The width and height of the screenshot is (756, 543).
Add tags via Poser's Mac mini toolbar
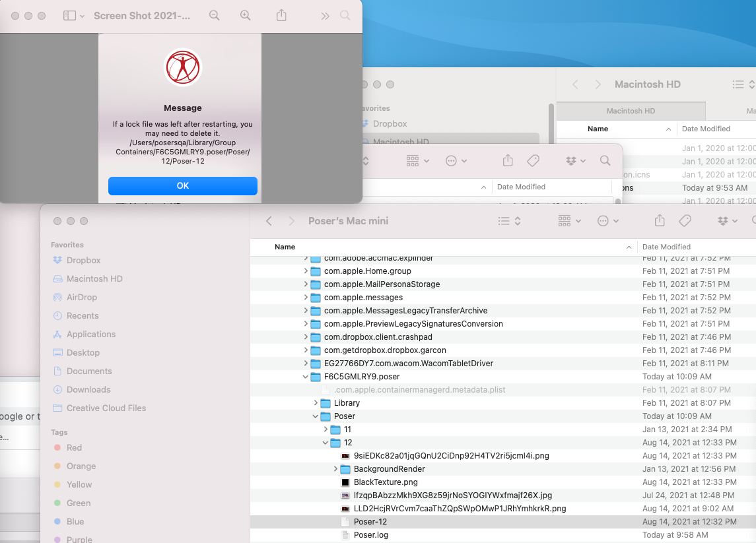[x=685, y=220]
